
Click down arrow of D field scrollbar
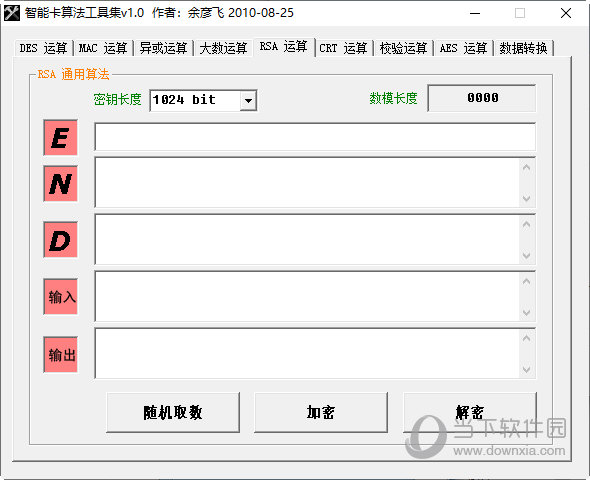(x=527, y=255)
